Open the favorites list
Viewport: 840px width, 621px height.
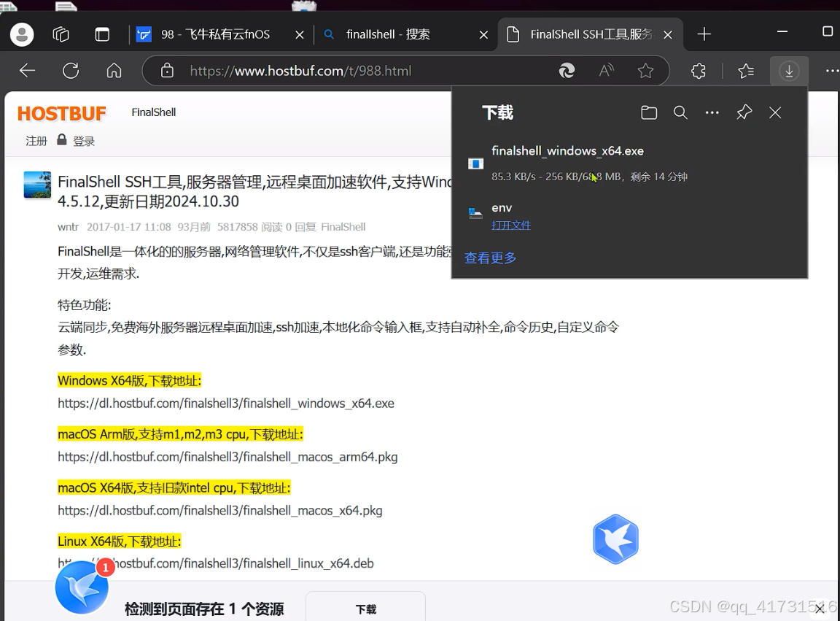pos(746,71)
